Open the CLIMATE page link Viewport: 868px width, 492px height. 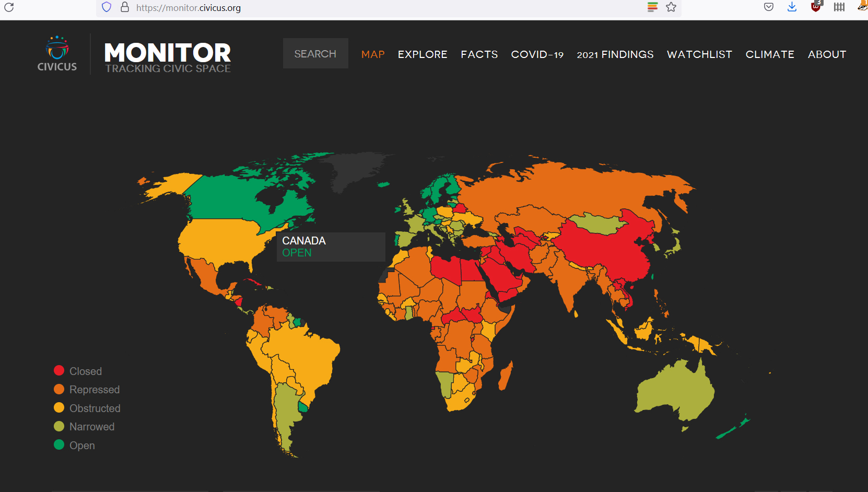769,54
